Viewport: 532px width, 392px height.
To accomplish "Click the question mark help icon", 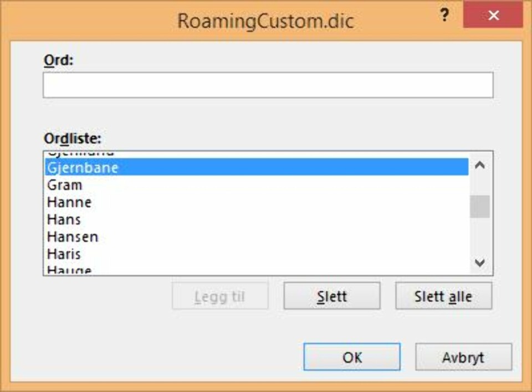I will pos(444,16).
